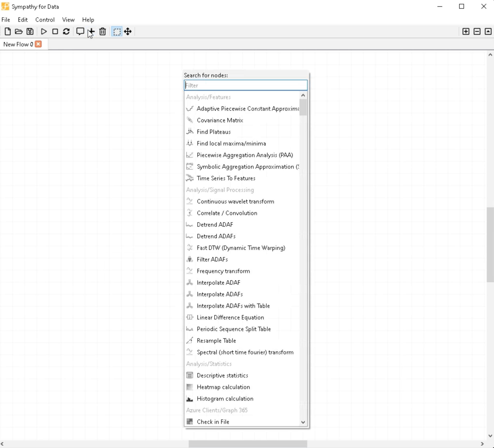
Task: Open the View menu
Action: [x=68, y=20]
